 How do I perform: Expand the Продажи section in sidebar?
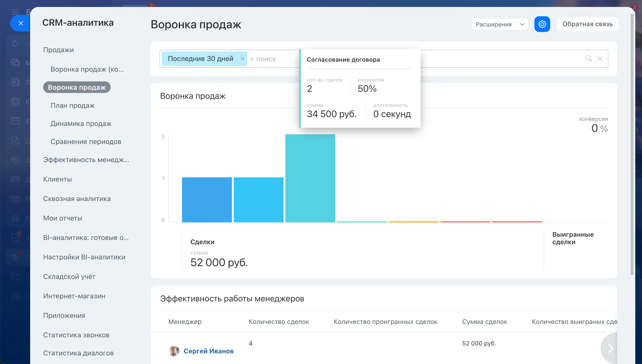pyautogui.click(x=58, y=50)
